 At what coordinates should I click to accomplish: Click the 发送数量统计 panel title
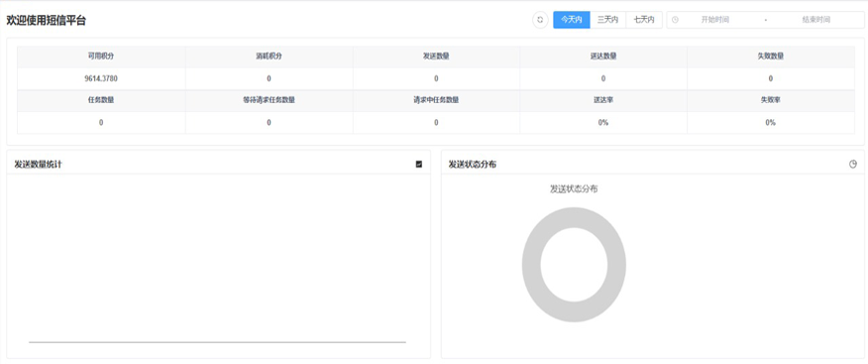pos(38,164)
